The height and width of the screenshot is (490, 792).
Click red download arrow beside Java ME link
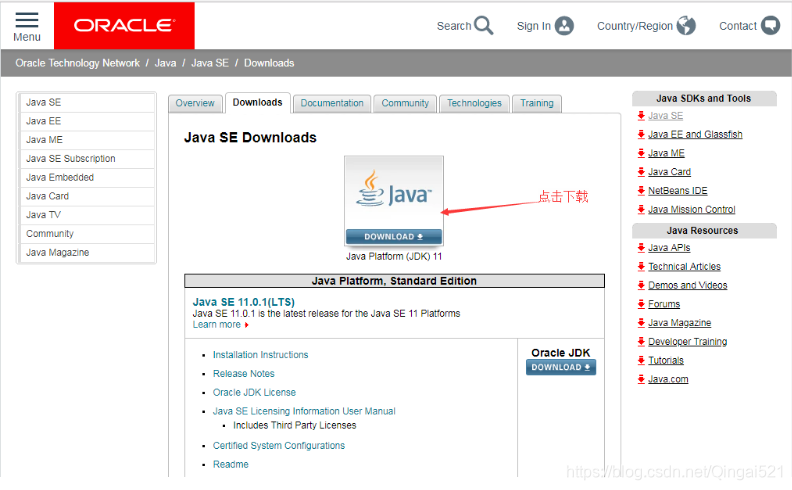pyautogui.click(x=641, y=153)
